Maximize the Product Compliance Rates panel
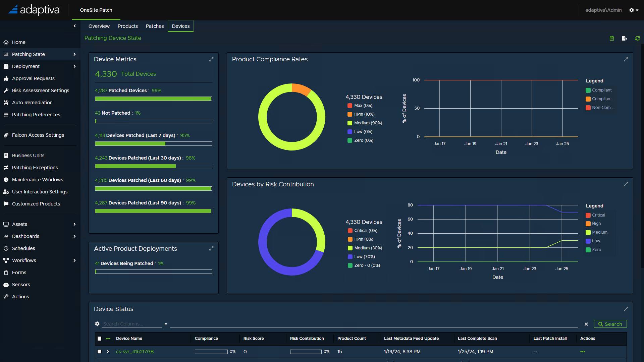Image resolution: width=644 pixels, height=362 pixels. (x=626, y=59)
